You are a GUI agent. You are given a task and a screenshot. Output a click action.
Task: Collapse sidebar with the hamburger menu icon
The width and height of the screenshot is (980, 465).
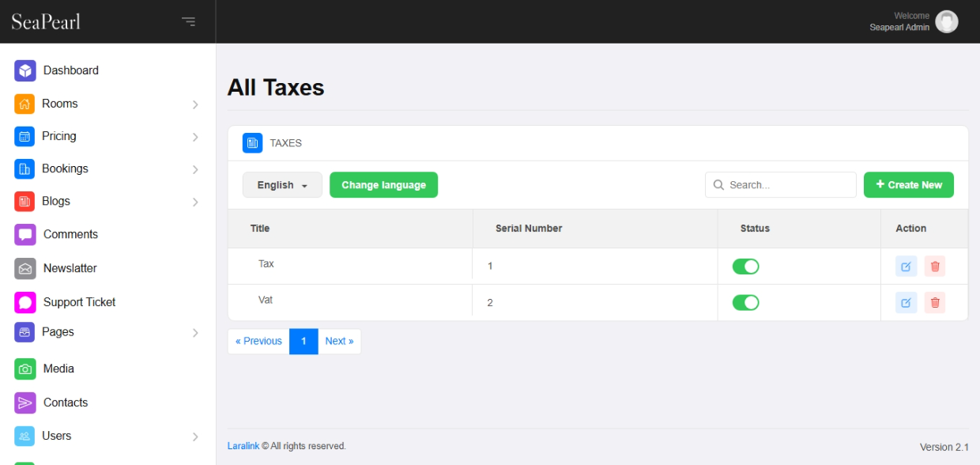tap(188, 21)
